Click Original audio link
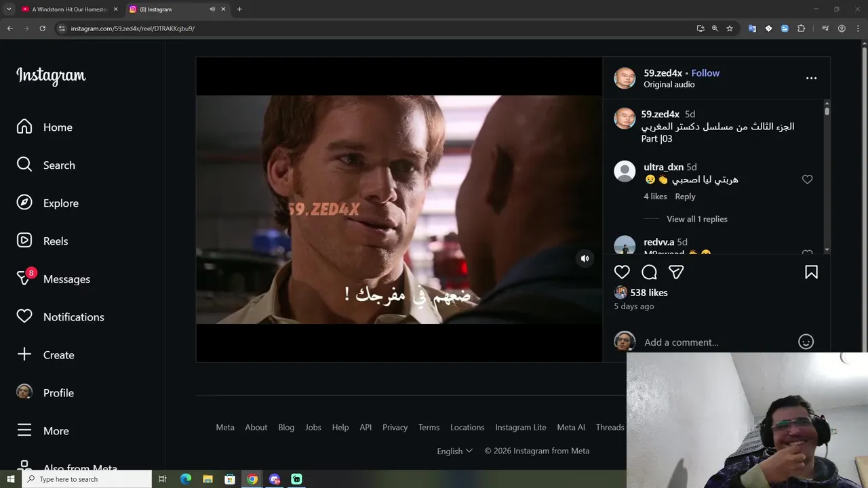 click(x=669, y=85)
